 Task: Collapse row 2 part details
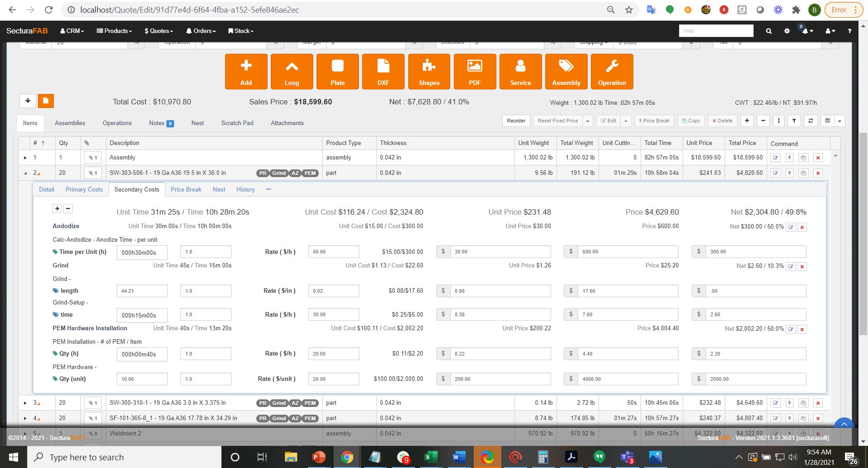(26, 173)
